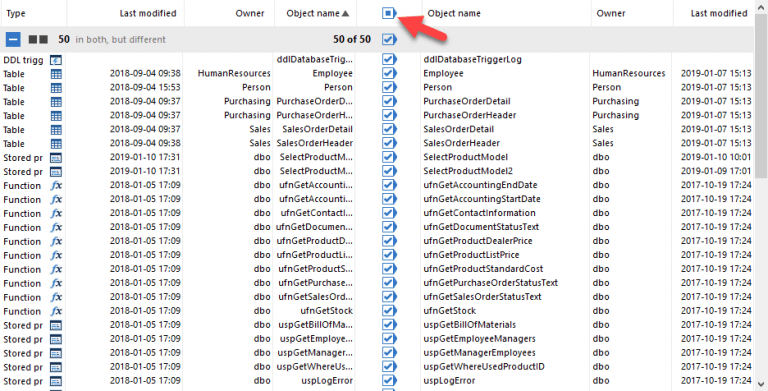Select right-side uspGetWhereUsedProductID object name
The height and width of the screenshot is (391, 768).
484,367
